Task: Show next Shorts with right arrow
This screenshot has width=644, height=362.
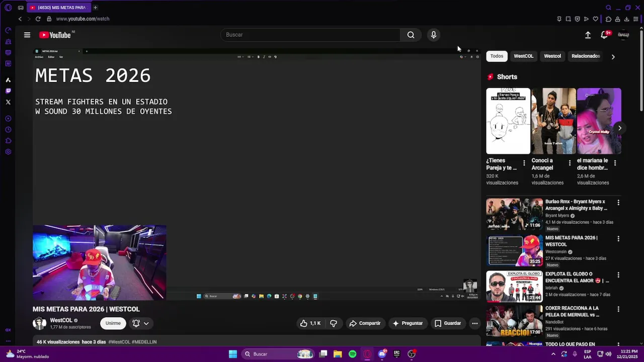Action: pyautogui.click(x=619, y=128)
